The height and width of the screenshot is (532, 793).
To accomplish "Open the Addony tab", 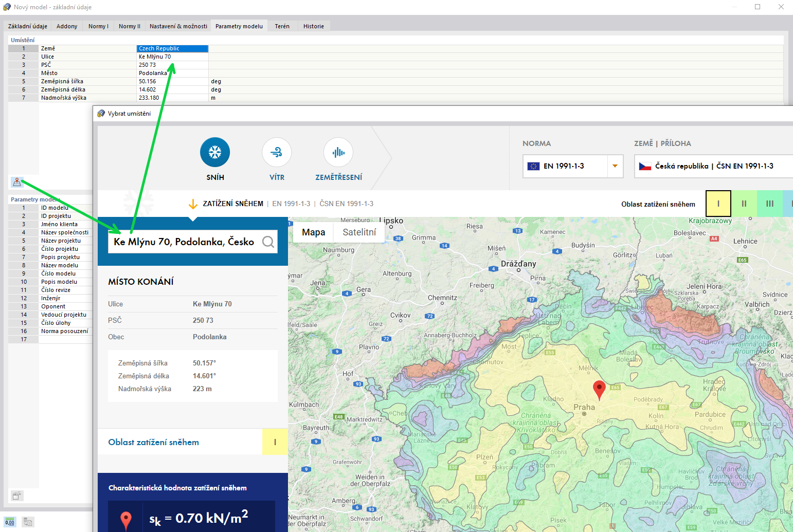I will click(67, 26).
